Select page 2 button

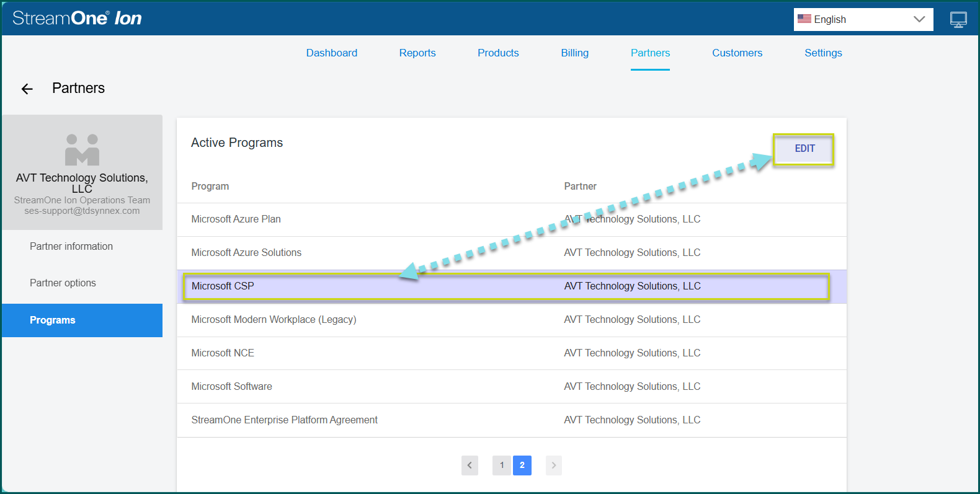point(522,465)
